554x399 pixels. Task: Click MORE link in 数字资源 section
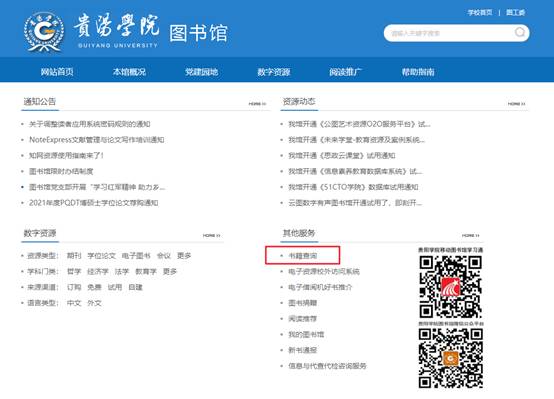tap(212, 235)
